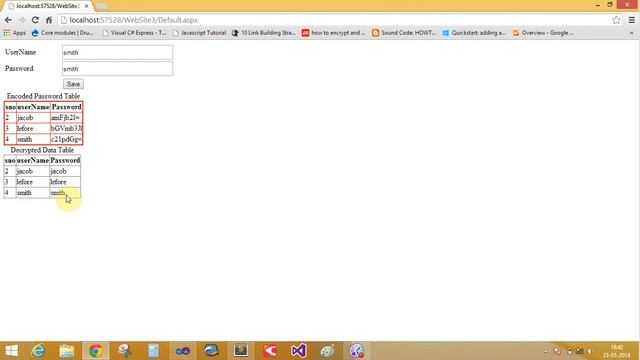This screenshot has width=640, height=360.
Task: Select encoded password 'amFjb2I='
Action: pyautogui.click(x=65, y=118)
